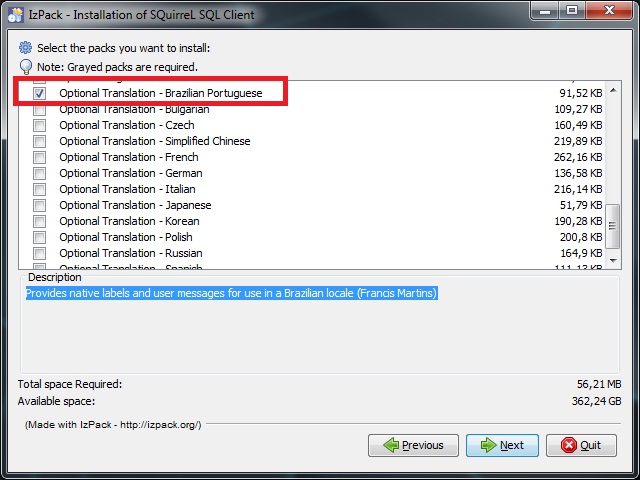
Task: Select the 'Optional Translation - German' row label
Action: [131, 173]
